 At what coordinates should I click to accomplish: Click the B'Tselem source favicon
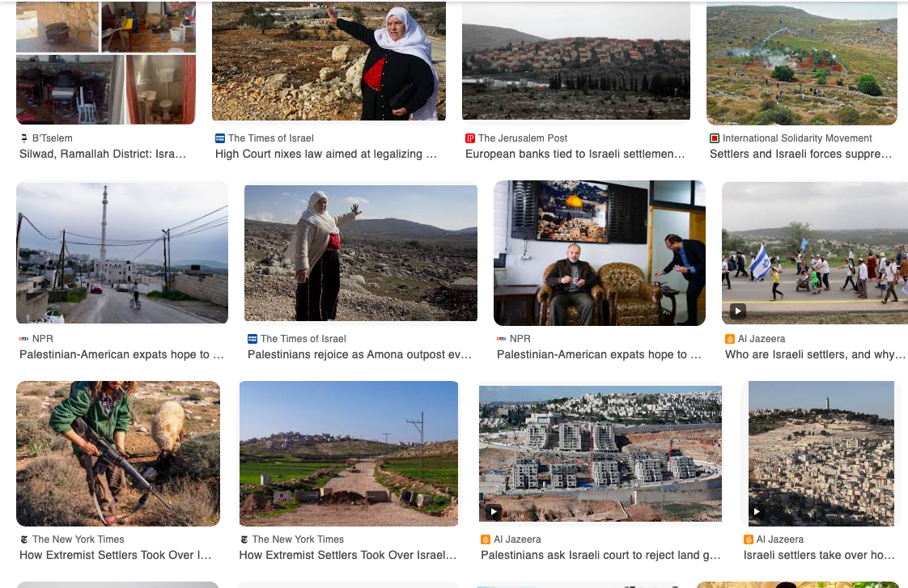pyautogui.click(x=23, y=138)
